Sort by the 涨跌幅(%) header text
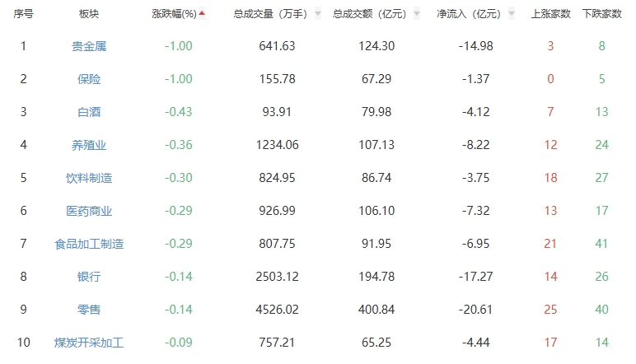 pyautogui.click(x=174, y=14)
